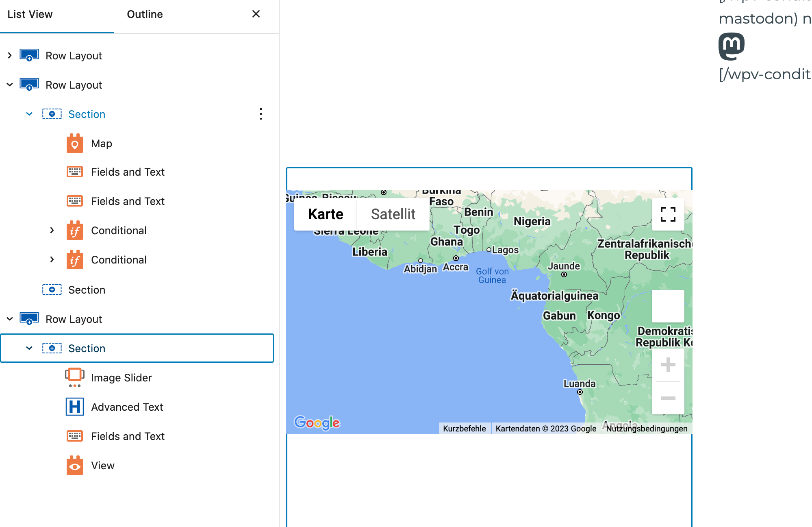The width and height of the screenshot is (812, 527).
Task: Expand the second Conditional block
Action: click(x=52, y=259)
